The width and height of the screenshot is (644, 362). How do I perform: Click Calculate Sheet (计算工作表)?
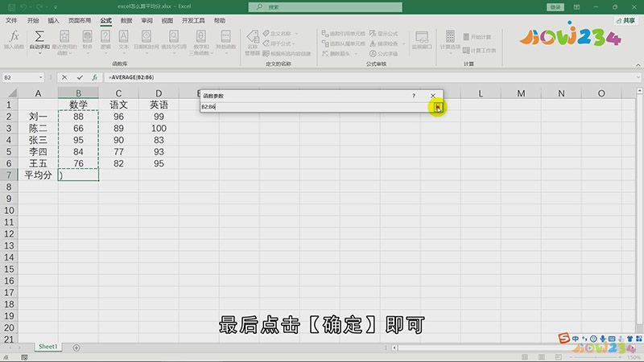(x=479, y=51)
